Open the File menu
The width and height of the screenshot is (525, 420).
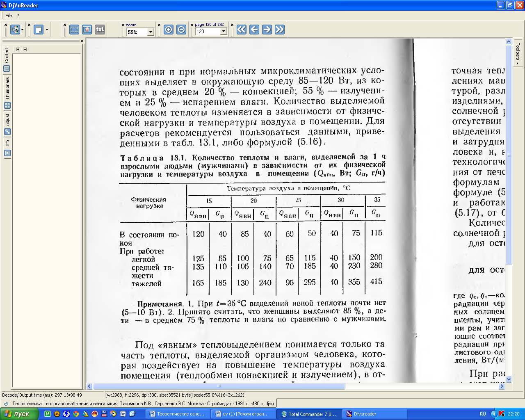point(9,16)
